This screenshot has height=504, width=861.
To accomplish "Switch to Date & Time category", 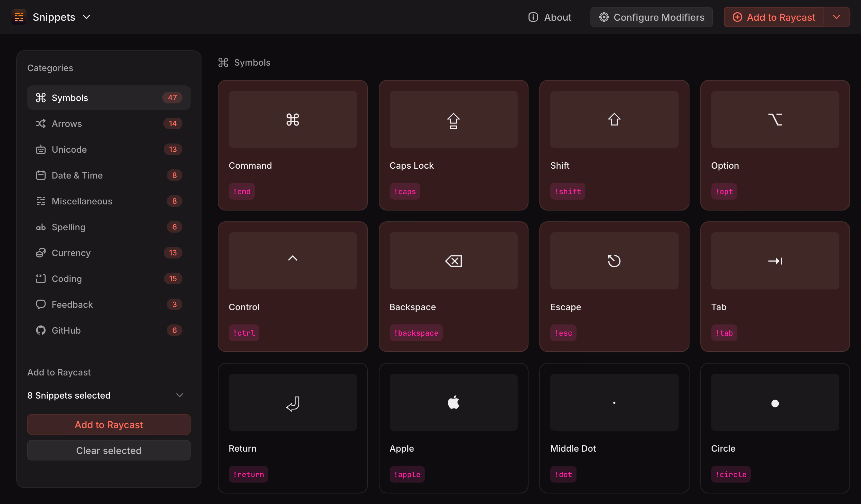I will (109, 175).
